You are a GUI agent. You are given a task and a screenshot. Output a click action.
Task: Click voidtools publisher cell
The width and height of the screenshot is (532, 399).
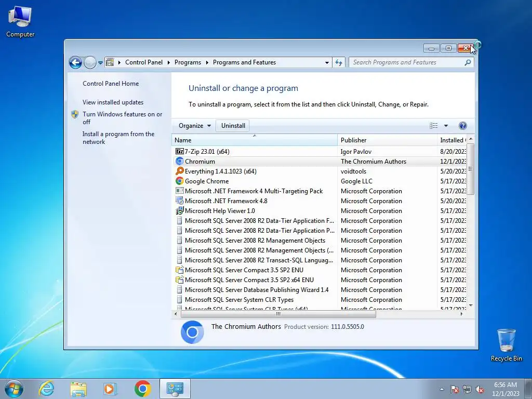tap(353, 171)
